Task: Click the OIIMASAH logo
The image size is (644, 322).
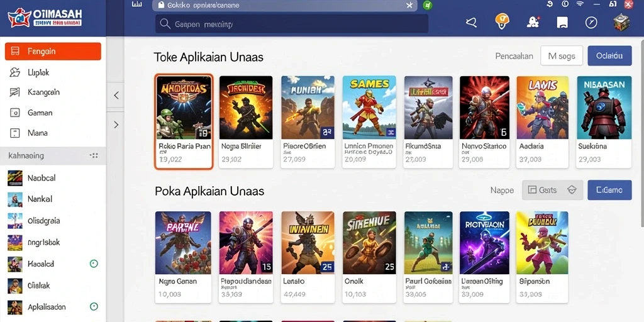Action: (x=45, y=18)
